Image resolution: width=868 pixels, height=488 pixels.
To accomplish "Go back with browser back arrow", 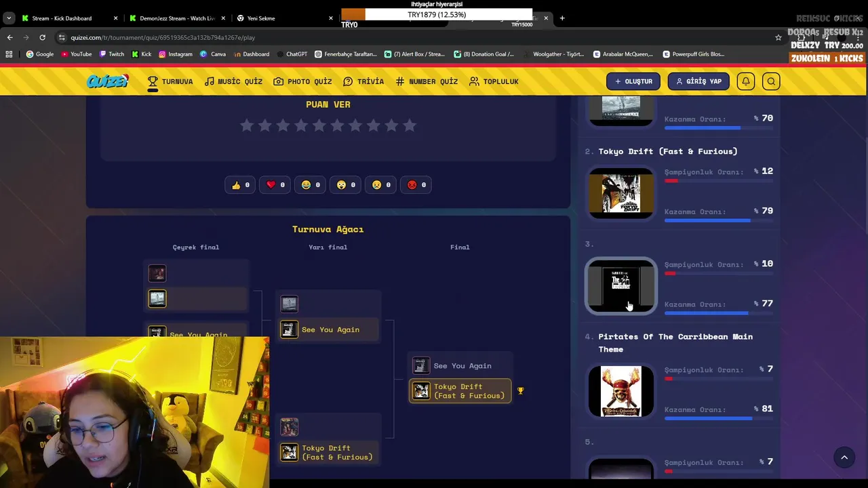I will pos(9,37).
